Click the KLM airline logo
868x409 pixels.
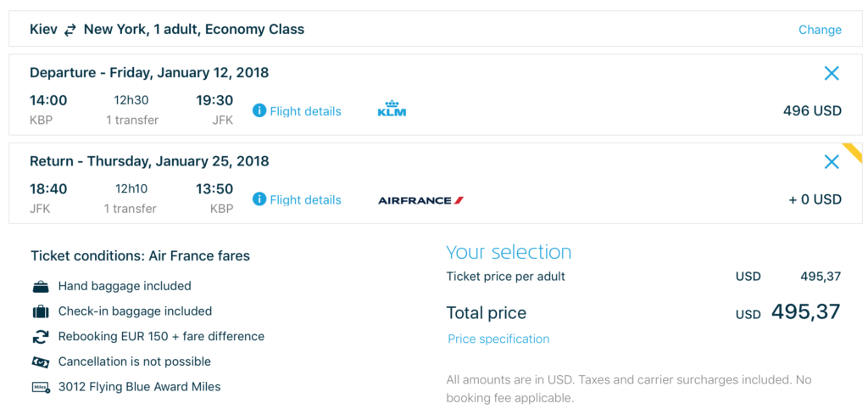pos(392,110)
